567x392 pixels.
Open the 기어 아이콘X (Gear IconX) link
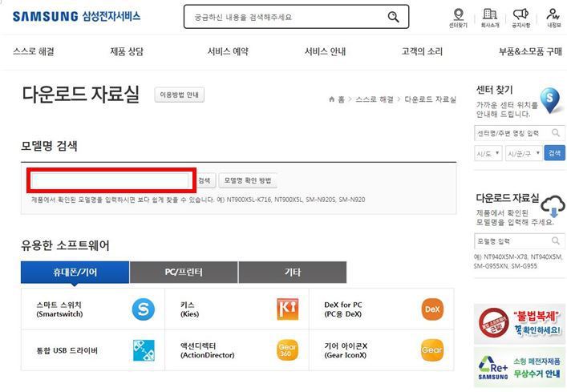(x=346, y=350)
